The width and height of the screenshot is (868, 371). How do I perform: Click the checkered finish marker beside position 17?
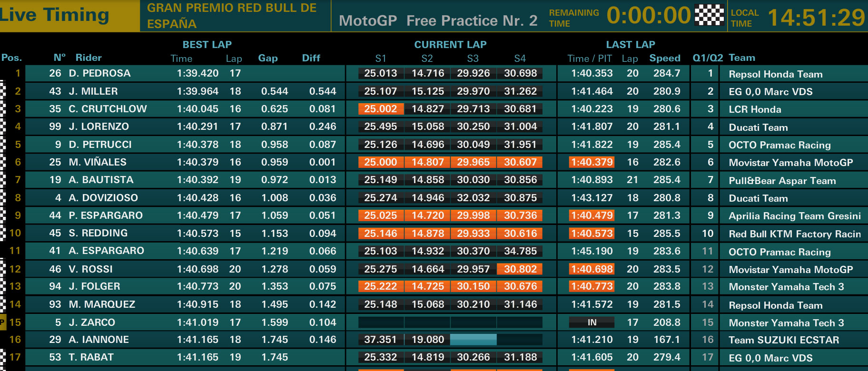coord(2,357)
